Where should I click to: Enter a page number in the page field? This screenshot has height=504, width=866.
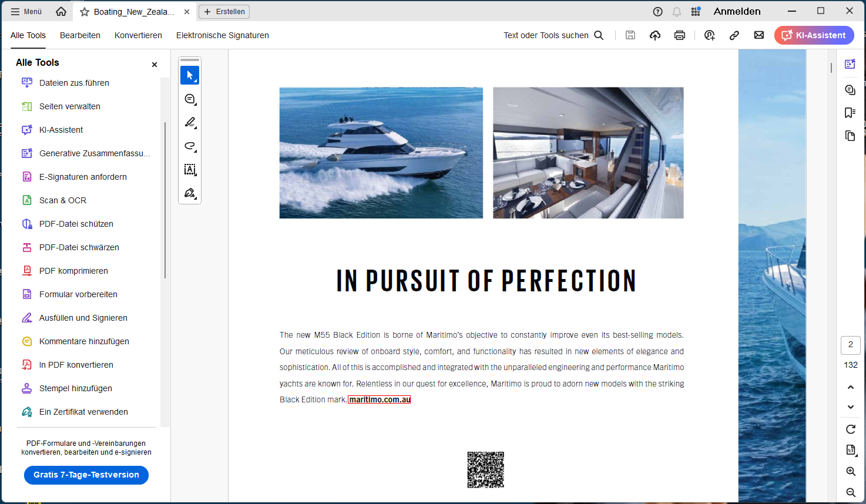tap(850, 345)
